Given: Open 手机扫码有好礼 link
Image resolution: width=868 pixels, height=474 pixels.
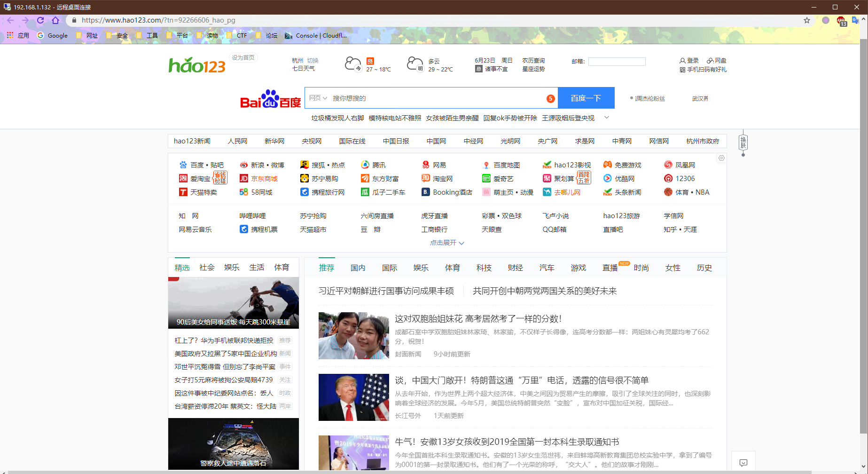Looking at the screenshot, I should pyautogui.click(x=703, y=70).
